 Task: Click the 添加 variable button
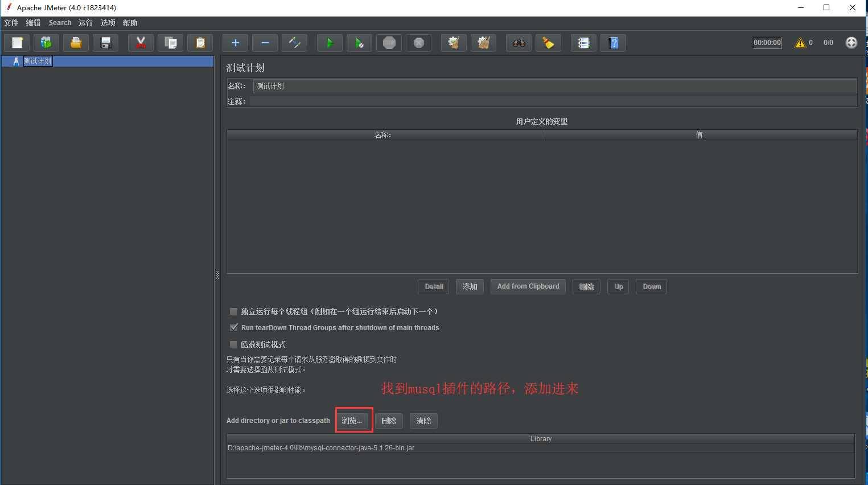470,286
